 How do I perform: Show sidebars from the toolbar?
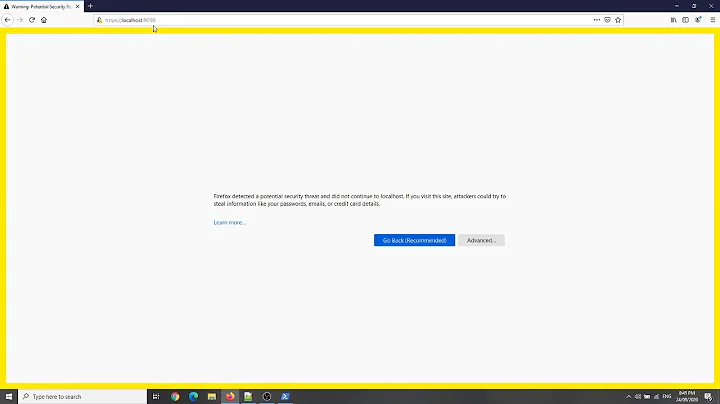pos(685,20)
